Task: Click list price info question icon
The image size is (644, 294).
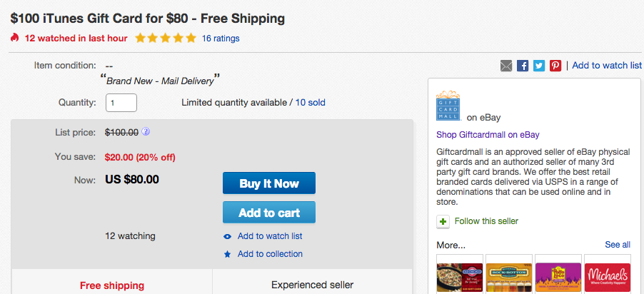Action: (x=146, y=131)
